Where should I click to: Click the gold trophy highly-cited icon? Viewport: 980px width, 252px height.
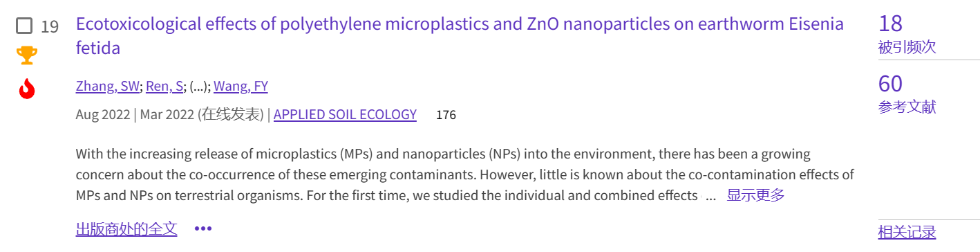27,55
